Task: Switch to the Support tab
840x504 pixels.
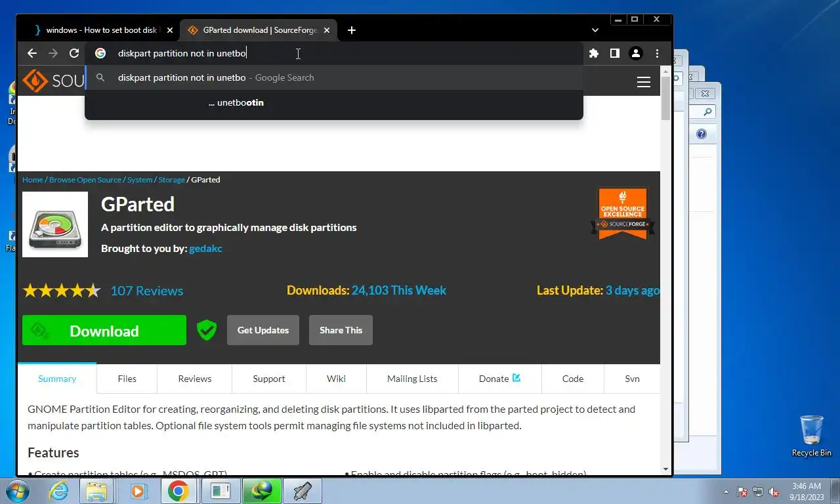Action: pos(269,379)
